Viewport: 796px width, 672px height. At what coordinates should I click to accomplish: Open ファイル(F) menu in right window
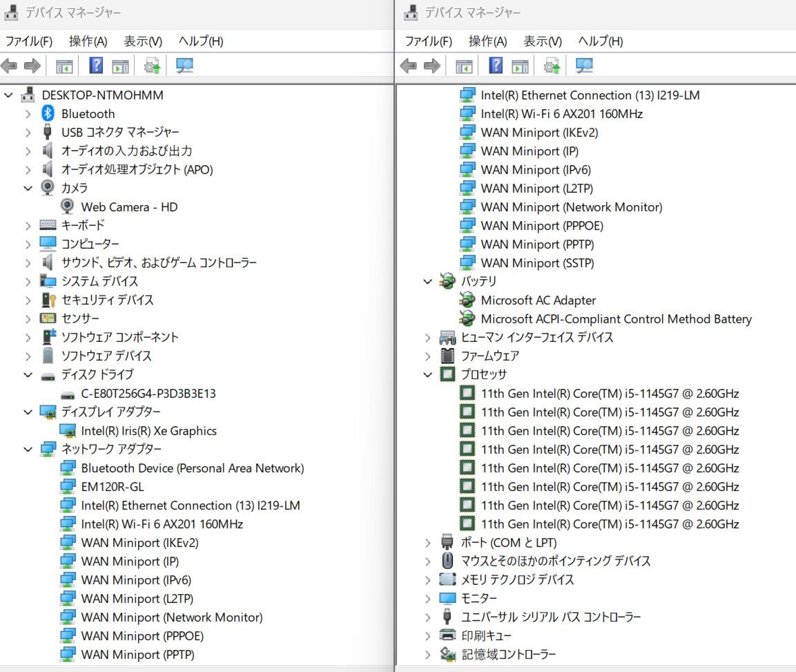pyautogui.click(x=429, y=41)
